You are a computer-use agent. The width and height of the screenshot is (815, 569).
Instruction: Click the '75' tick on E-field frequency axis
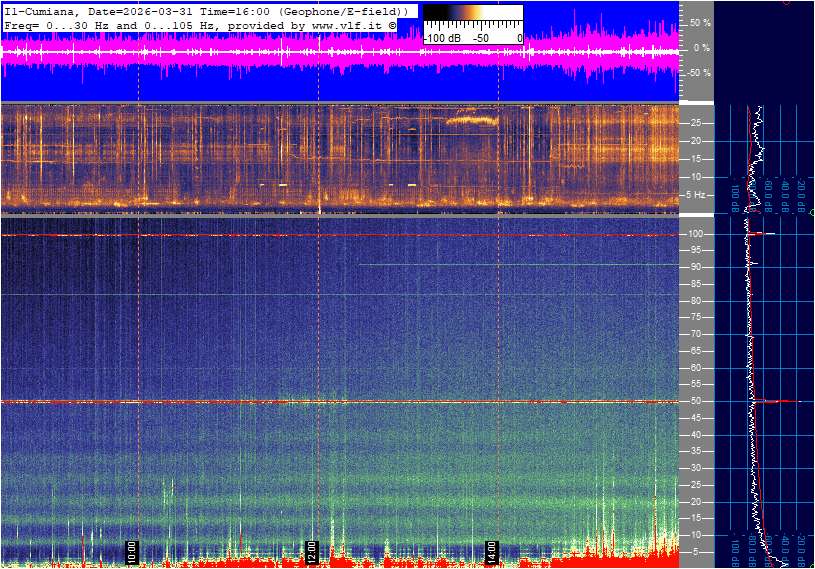click(x=695, y=317)
